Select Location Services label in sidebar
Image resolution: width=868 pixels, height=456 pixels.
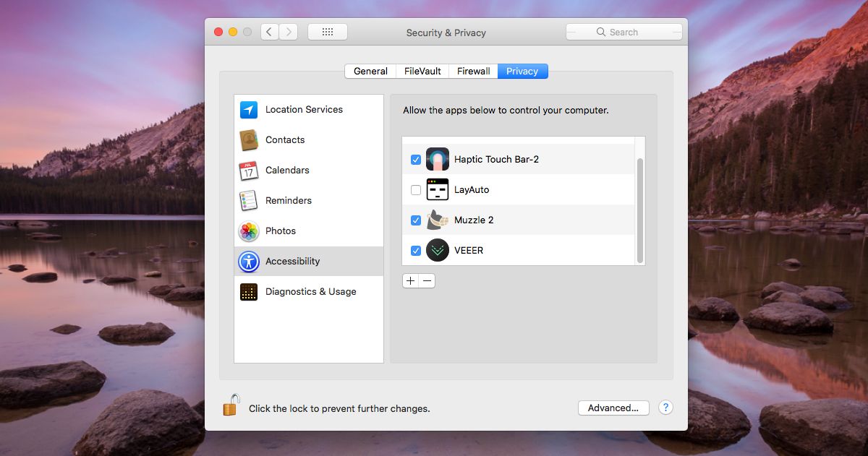304,110
